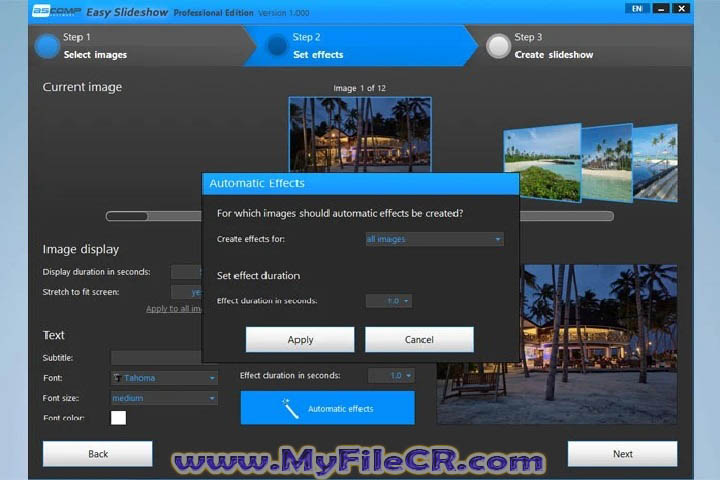The width and height of the screenshot is (720, 480).
Task: Select the first beach thumbnail on the right
Action: click(542, 163)
